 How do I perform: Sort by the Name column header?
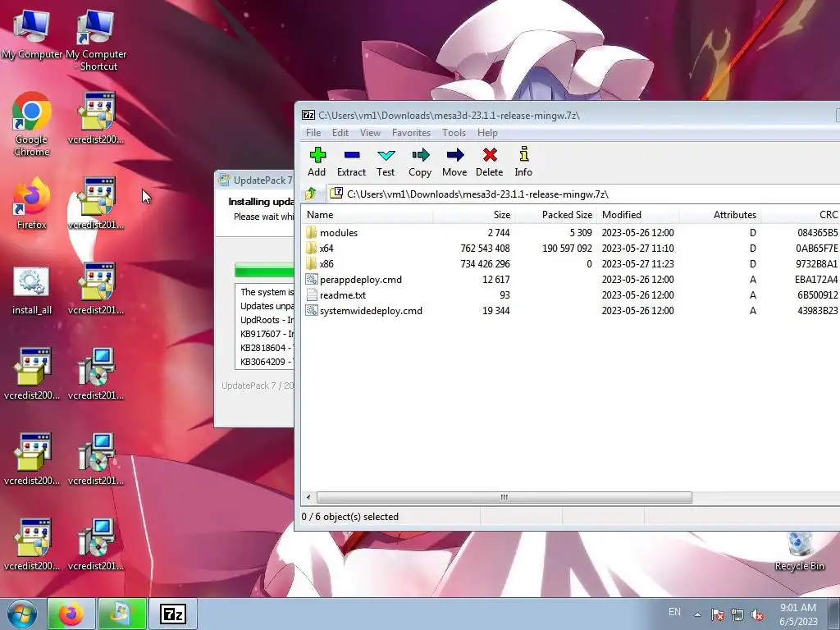point(367,215)
